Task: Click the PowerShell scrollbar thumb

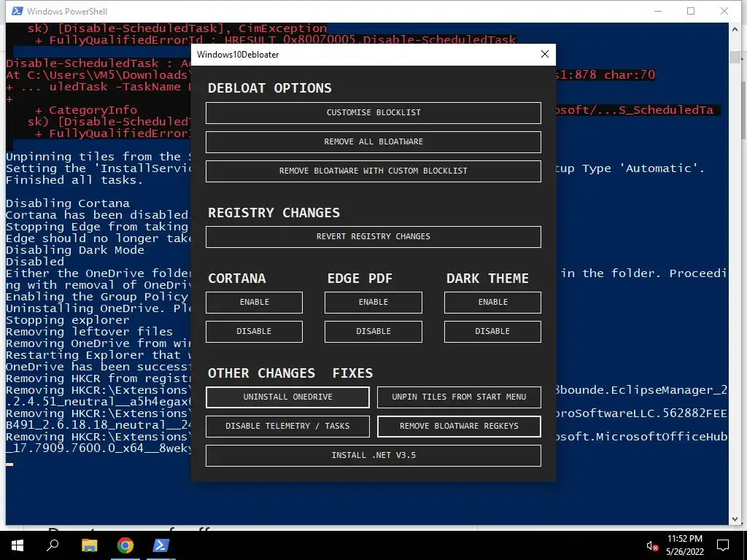Action: [735, 56]
